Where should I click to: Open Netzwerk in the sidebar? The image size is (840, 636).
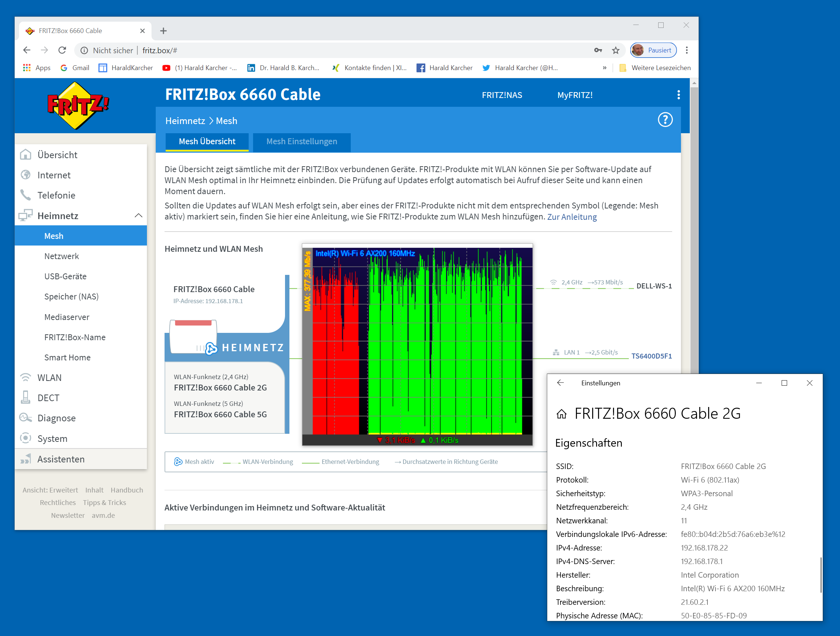[61, 256]
